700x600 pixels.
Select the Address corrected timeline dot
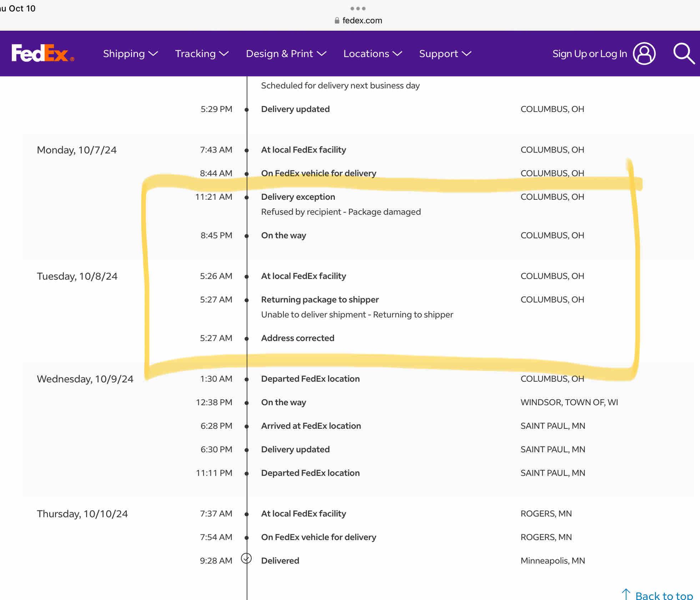point(247,339)
